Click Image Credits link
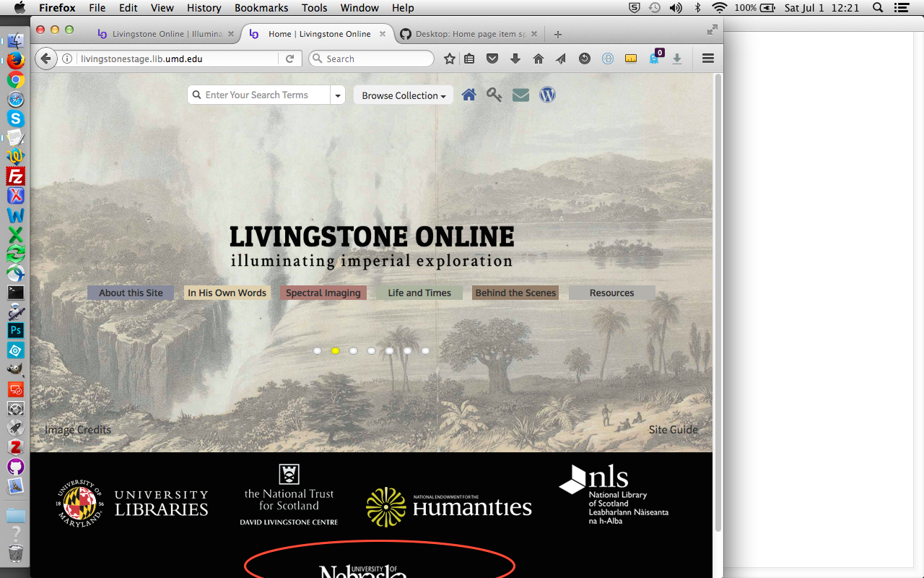 78,429
